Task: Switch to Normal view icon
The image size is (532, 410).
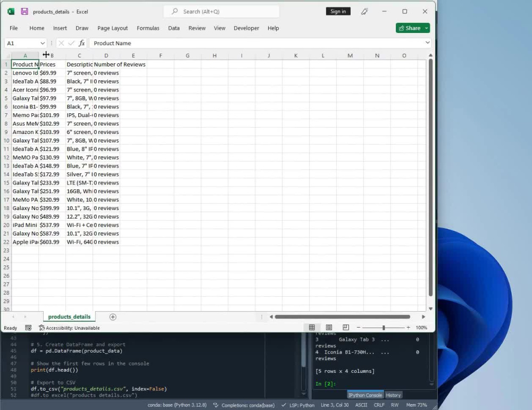Action: 312,327
